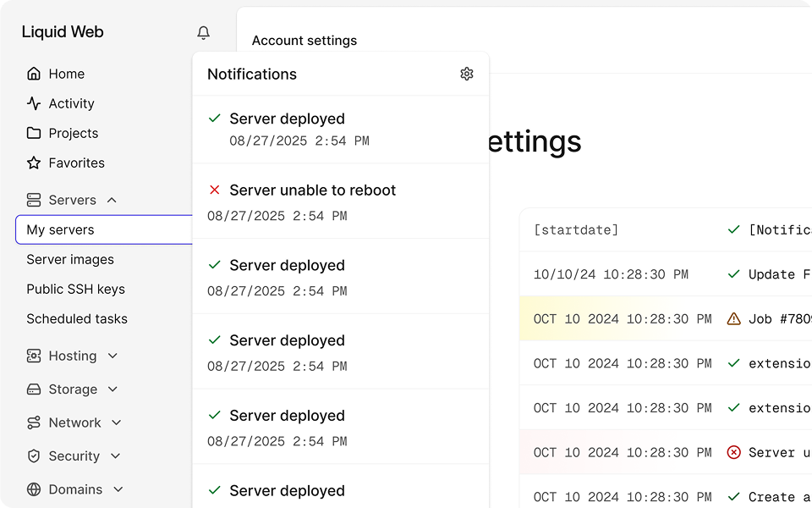Image resolution: width=812 pixels, height=508 pixels.
Task: Click the Security shield icon
Action: (x=34, y=456)
